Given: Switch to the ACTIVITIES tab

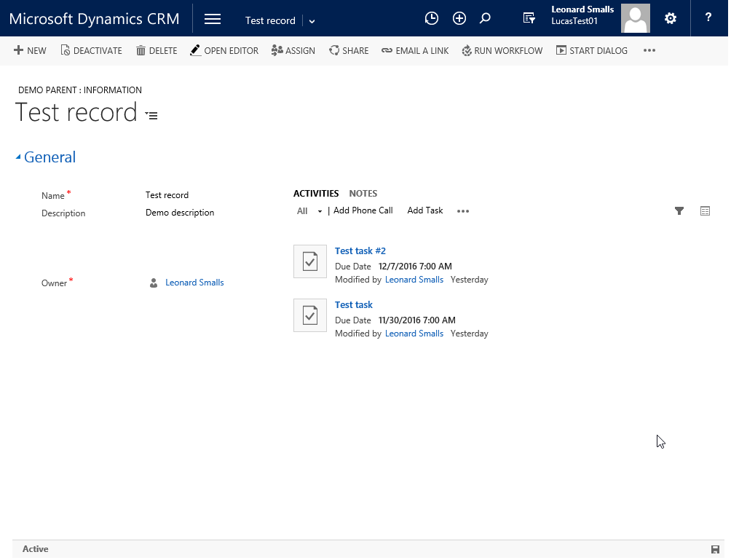Looking at the screenshot, I should (315, 194).
